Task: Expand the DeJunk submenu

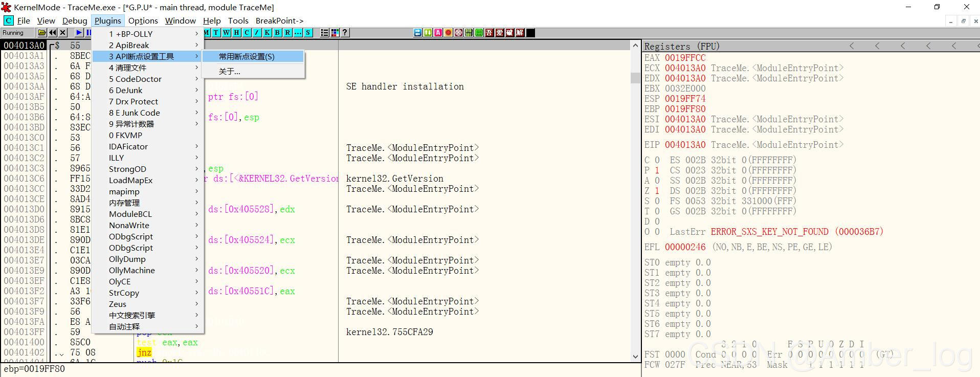Action: 148,90
